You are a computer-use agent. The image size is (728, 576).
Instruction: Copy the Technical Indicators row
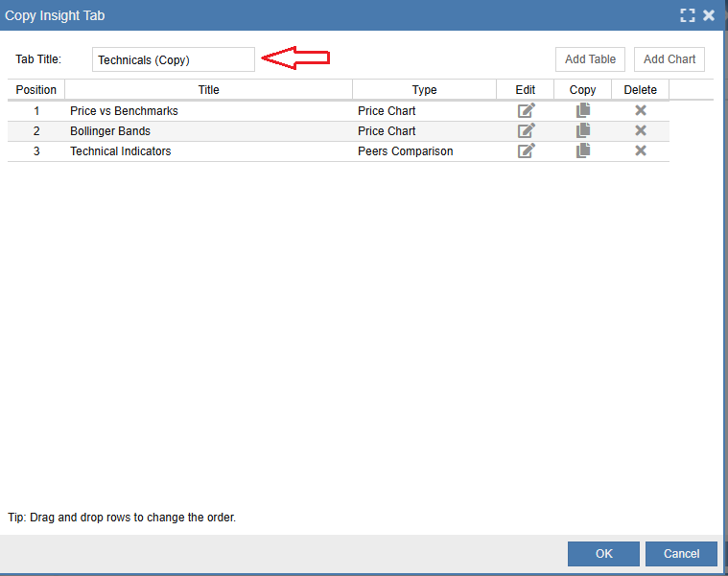(583, 150)
